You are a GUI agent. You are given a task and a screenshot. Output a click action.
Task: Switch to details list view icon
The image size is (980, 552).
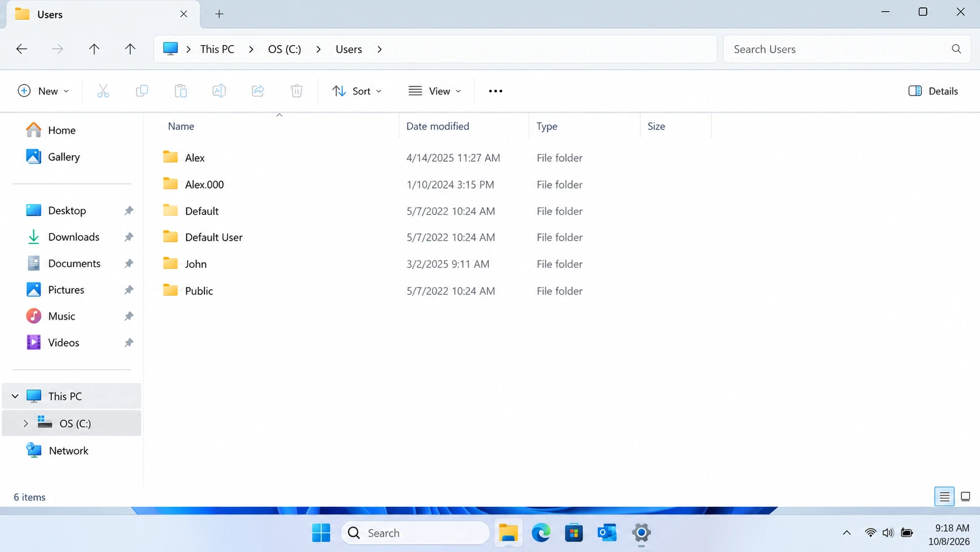944,497
